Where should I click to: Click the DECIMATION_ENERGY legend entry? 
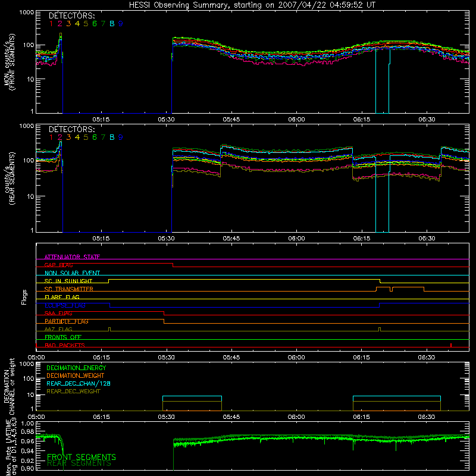[76, 368]
